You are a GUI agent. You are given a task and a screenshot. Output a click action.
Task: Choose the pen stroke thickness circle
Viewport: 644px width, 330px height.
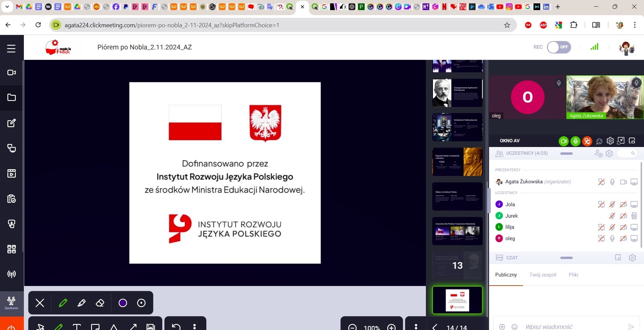point(142,303)
